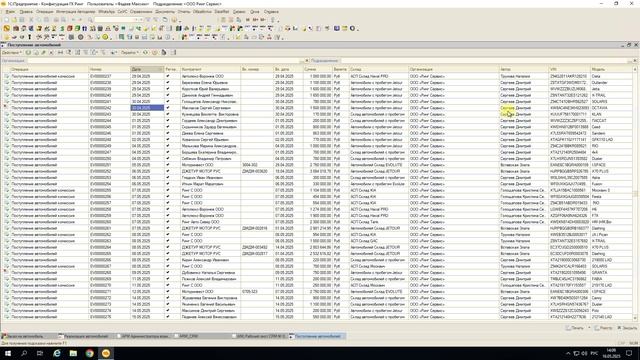Image resolution: width=640 pixels, height=360 pixels.
Task: Toggle Регл. checkmark in the Sandero row
Action: coord(168,133)
